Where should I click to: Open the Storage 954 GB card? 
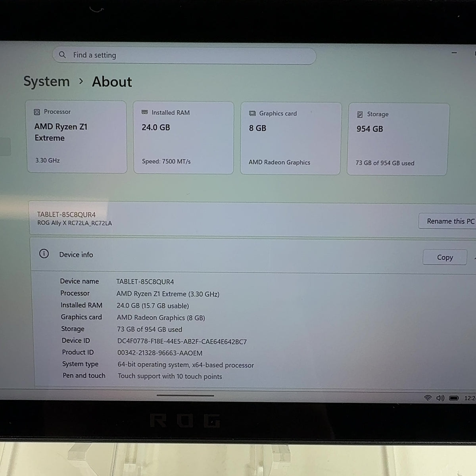tap(398, 139)
